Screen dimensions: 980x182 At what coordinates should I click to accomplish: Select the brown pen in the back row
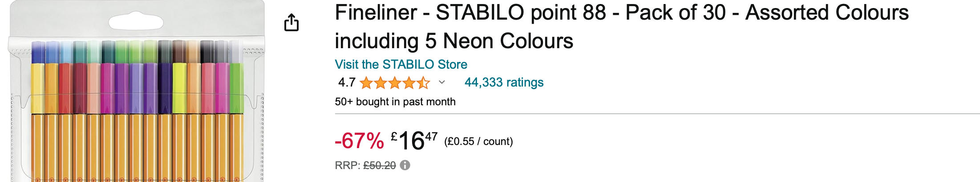pos(179,51)
